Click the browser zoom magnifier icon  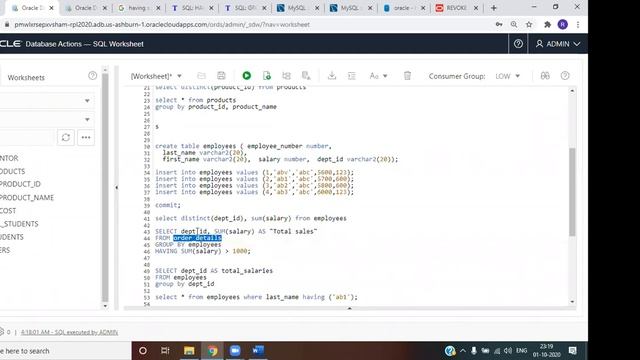[x=514, y=24]
